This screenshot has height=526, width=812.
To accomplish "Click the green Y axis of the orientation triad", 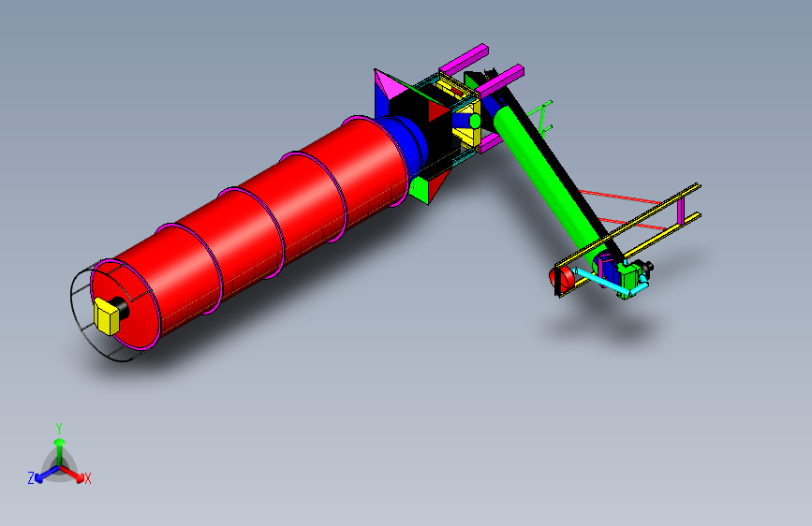I will [60, 450].
